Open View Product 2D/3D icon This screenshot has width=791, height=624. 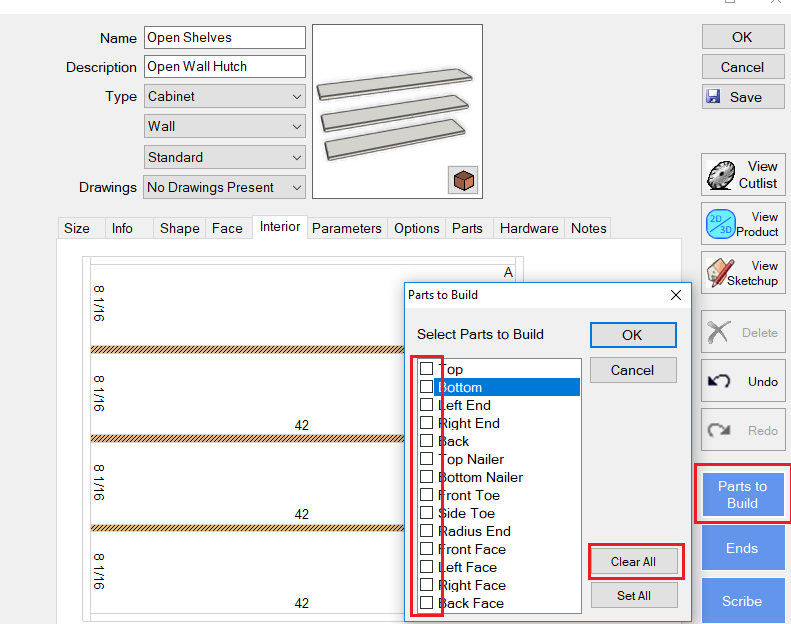721,223
